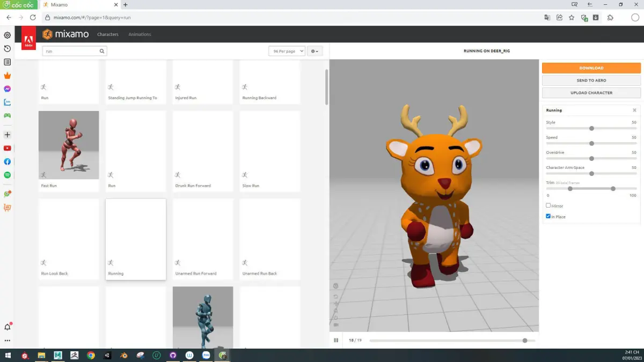The width and height of the screenshot is (644, 362).
Task: Click the plus icon in the sidebar
Action: (8, 135)
